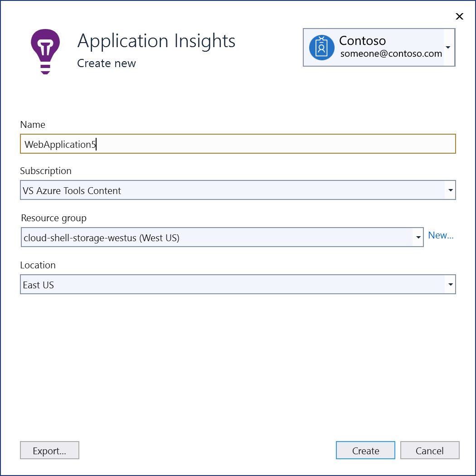This screenshot has height=476, width=476.
Task: Expand the Resource group dropdown arrow
Action: click(418, 237)
